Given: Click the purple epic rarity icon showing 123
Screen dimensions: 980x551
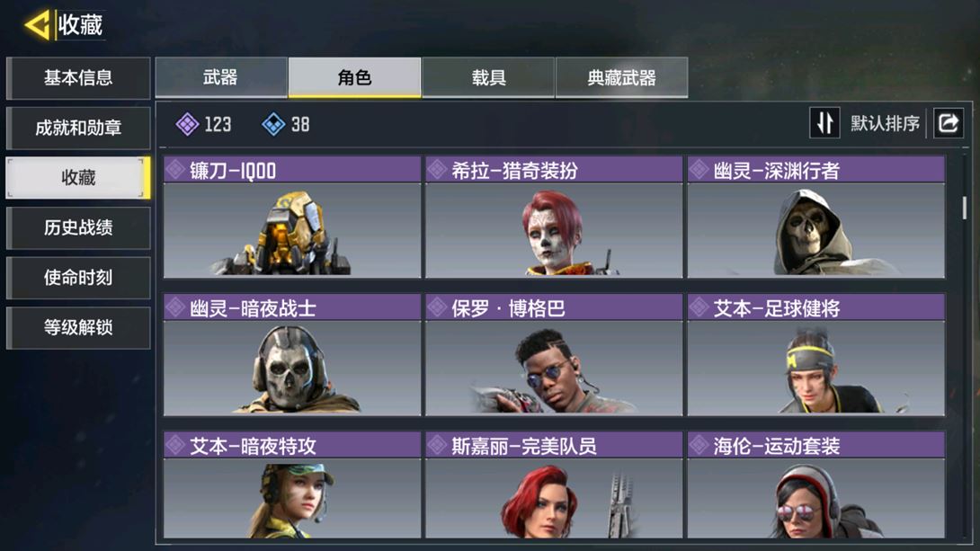Looking at the screenshot, I should pos(188,124).
